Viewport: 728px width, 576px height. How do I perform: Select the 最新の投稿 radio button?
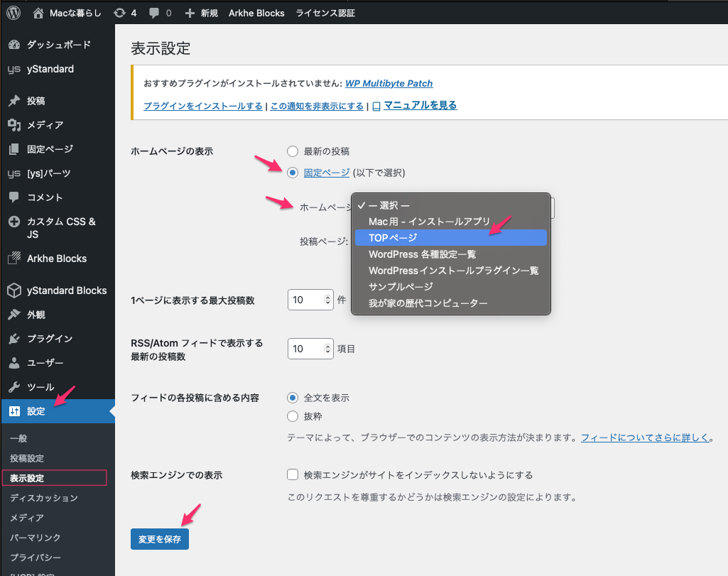pyautogui.click(x=293, y=151)
